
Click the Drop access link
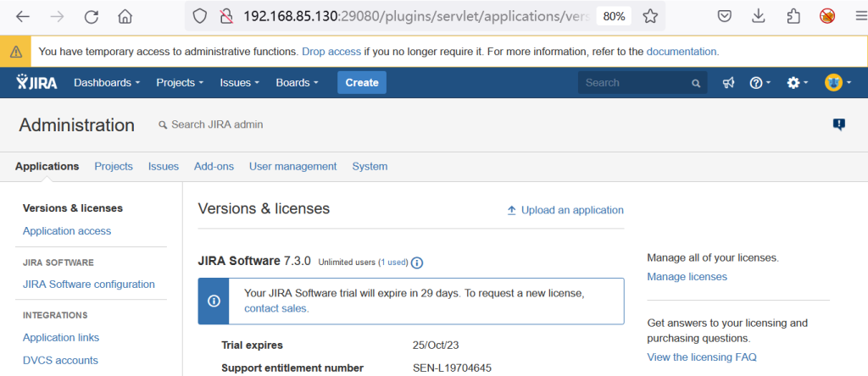[x=331, y=52]
